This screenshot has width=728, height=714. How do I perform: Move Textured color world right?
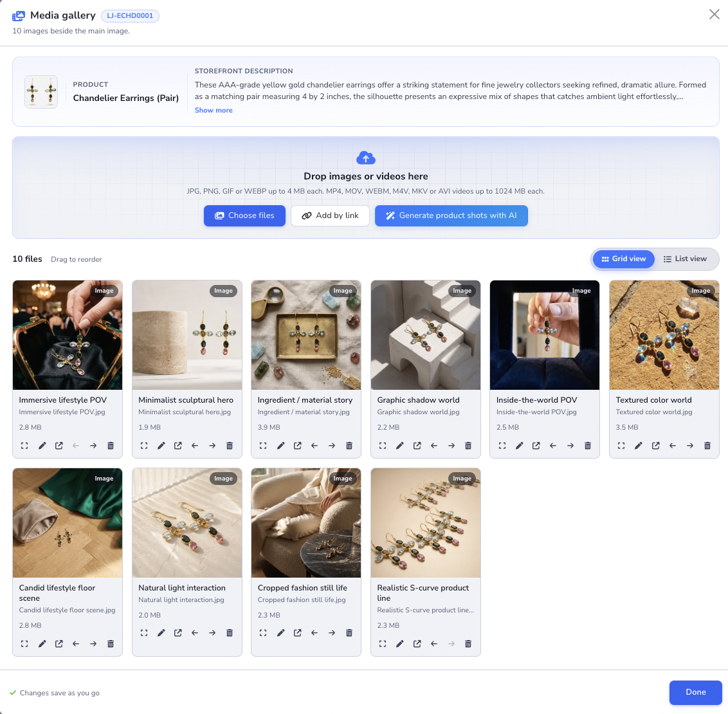pyautogui.click(x=690, y=446)
